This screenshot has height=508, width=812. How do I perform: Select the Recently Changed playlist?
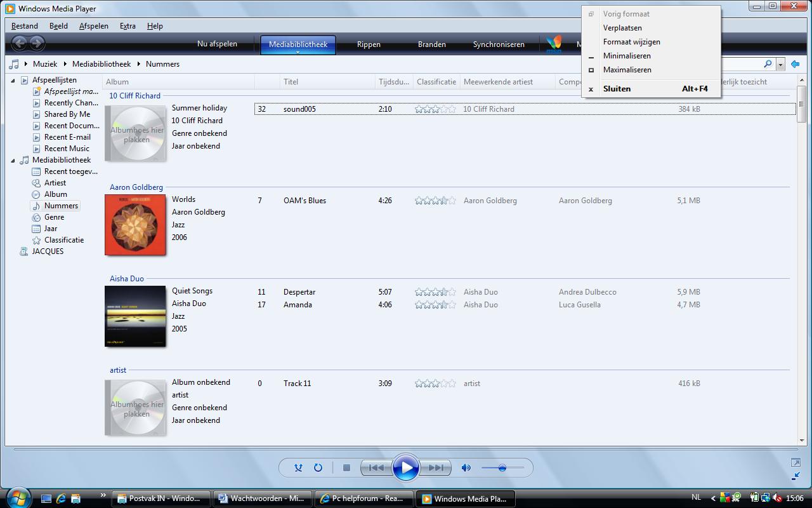[65, 103]
